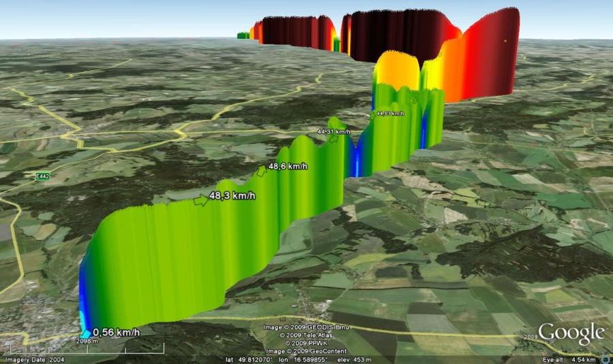Click the Eye alt 4.54 km readout

(x=569, y=360)
